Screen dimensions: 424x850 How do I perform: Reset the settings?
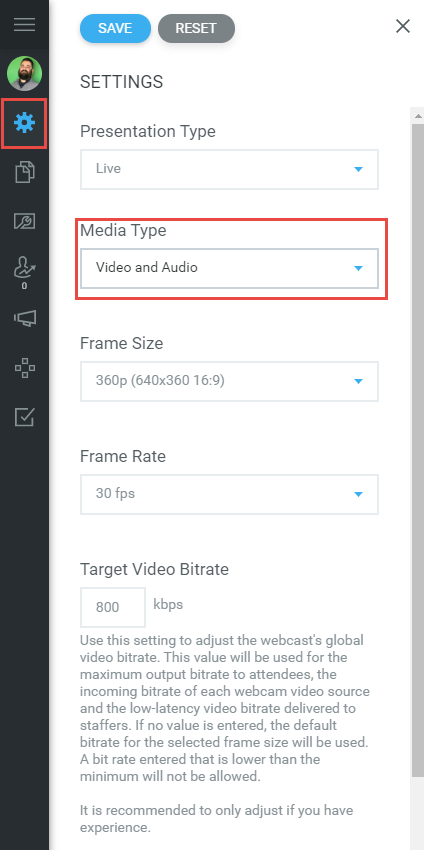196,28
